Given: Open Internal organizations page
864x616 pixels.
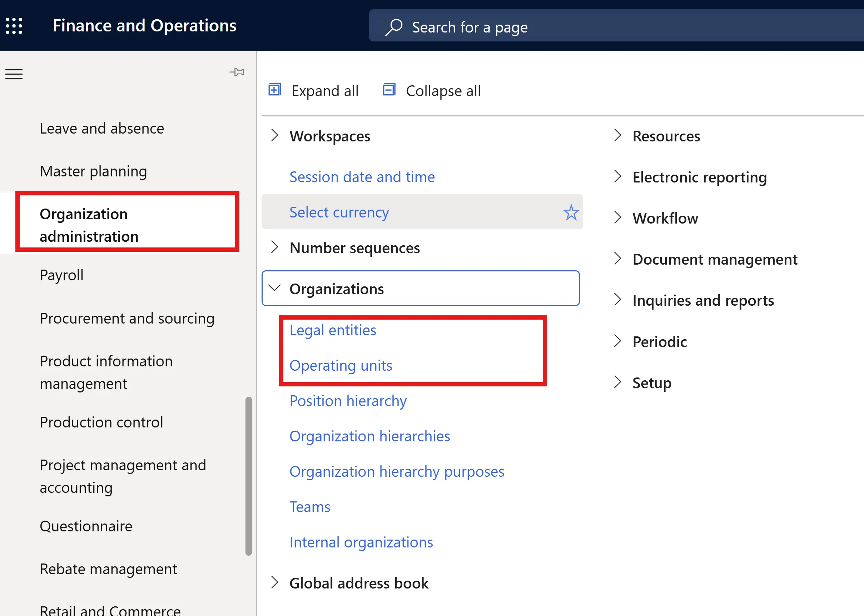Looking at the screenshot, I should (x=361, y=542).
